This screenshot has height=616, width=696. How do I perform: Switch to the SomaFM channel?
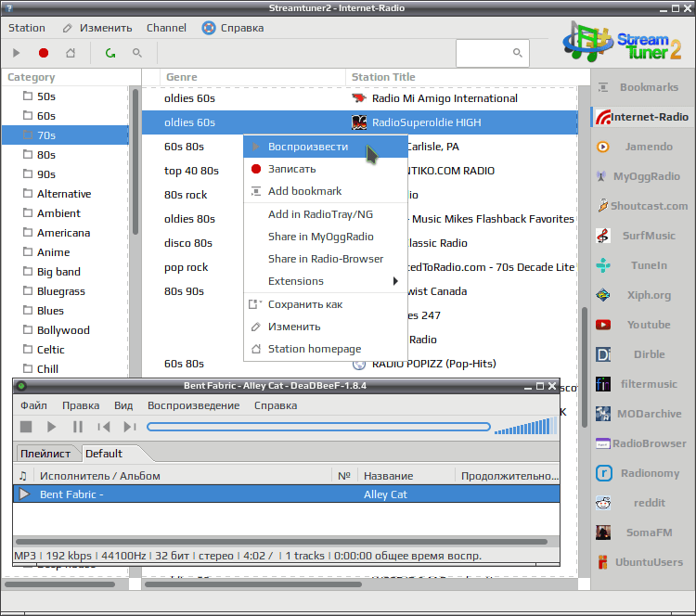[x=642, y=533]
